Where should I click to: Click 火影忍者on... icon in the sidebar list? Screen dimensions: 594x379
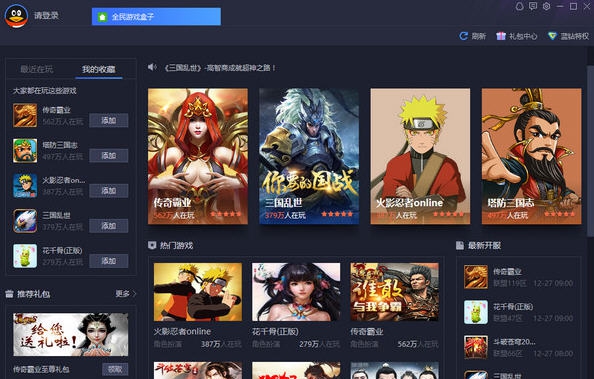point(25,186)
